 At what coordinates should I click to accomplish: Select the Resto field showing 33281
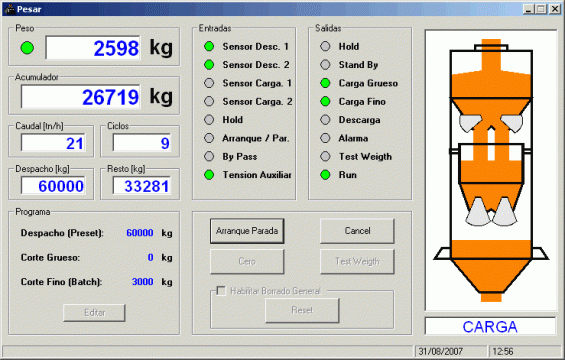click(142, 186)
